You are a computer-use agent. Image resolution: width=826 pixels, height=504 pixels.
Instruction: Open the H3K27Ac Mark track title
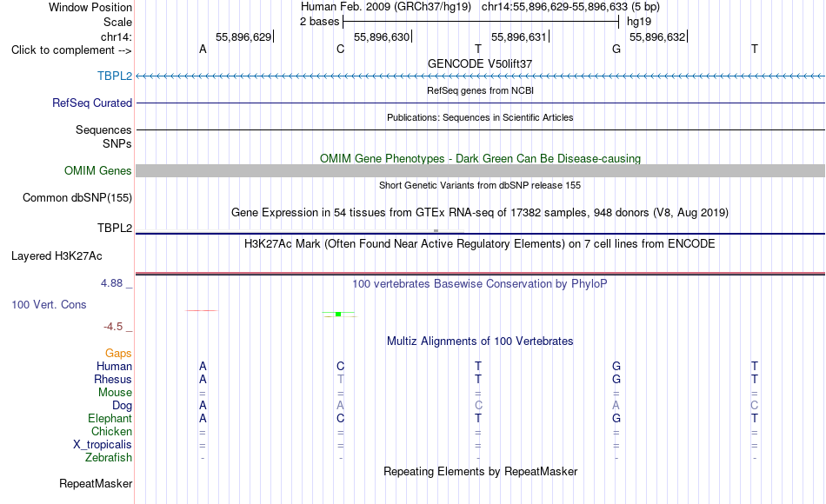tap(480, 244)
